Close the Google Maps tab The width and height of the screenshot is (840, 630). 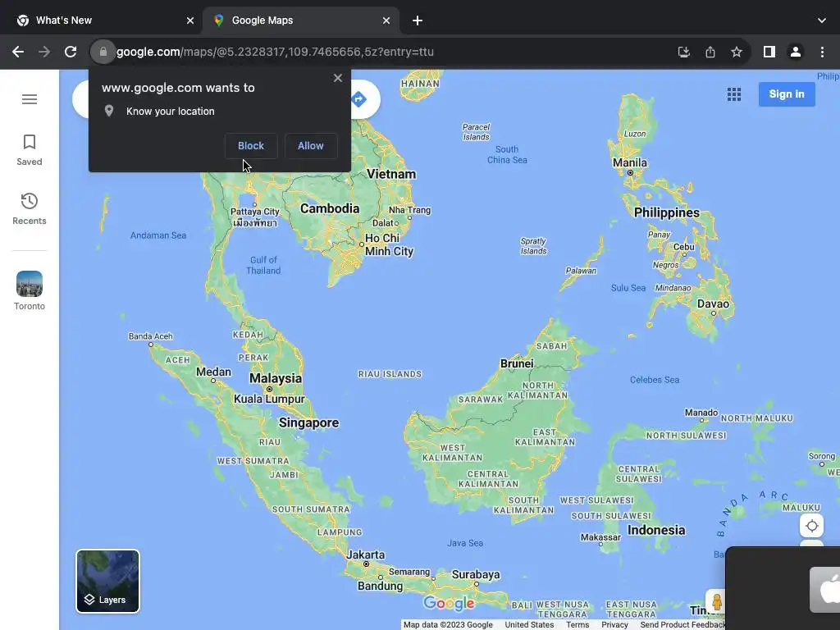point(386,21)
